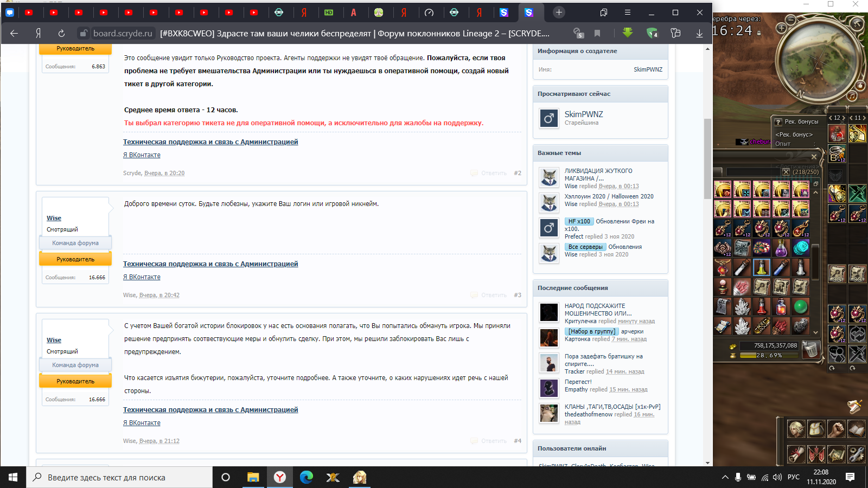This screenshot has width=868, height=488.
Task: Open the system settings gear-and-wrench icon
Action: click(856, 453)
